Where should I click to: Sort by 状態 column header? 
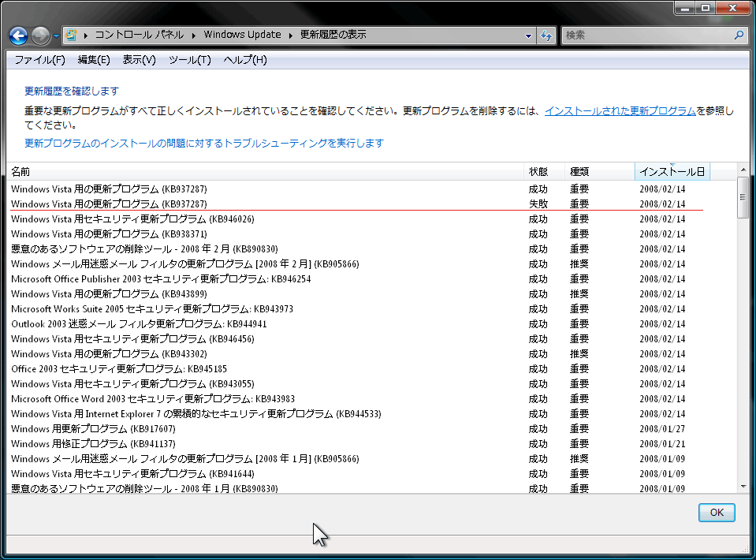coord(544,172)
